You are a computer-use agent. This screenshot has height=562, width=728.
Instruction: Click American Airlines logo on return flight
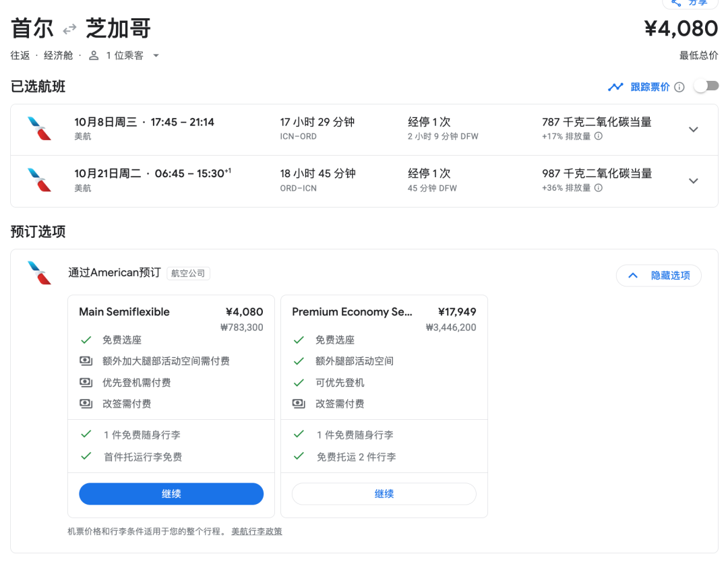(39, 180)
